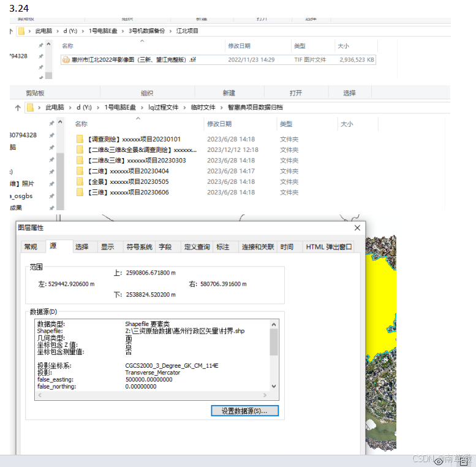The image size is (476, 467).
Task: Switch to the 常规 tab
Action: [31, 247]
